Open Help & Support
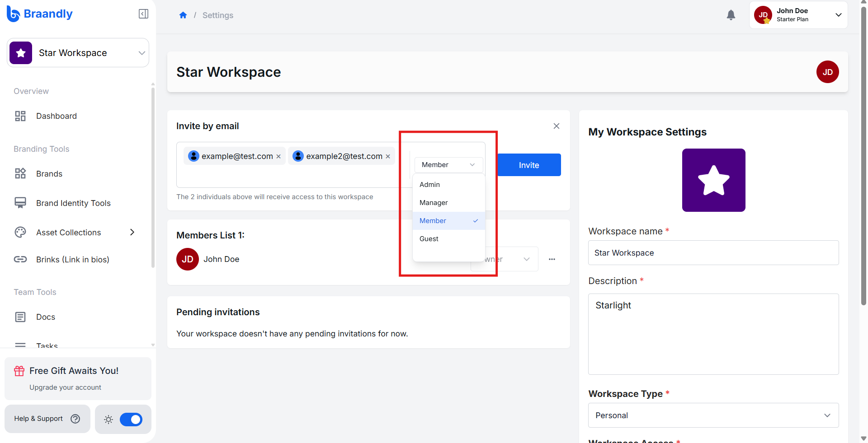The image size is (868, 443). click(x=47, y=419)
